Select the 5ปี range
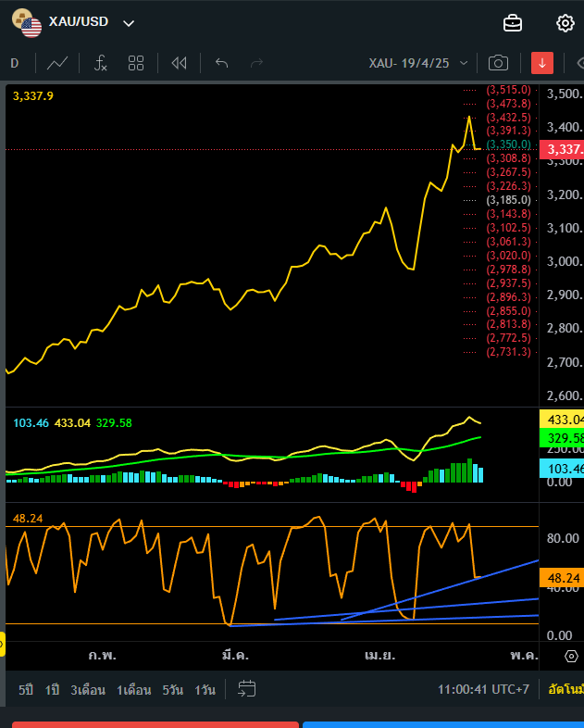The width and height of the screenshot is (584, 728). [26, 690]
